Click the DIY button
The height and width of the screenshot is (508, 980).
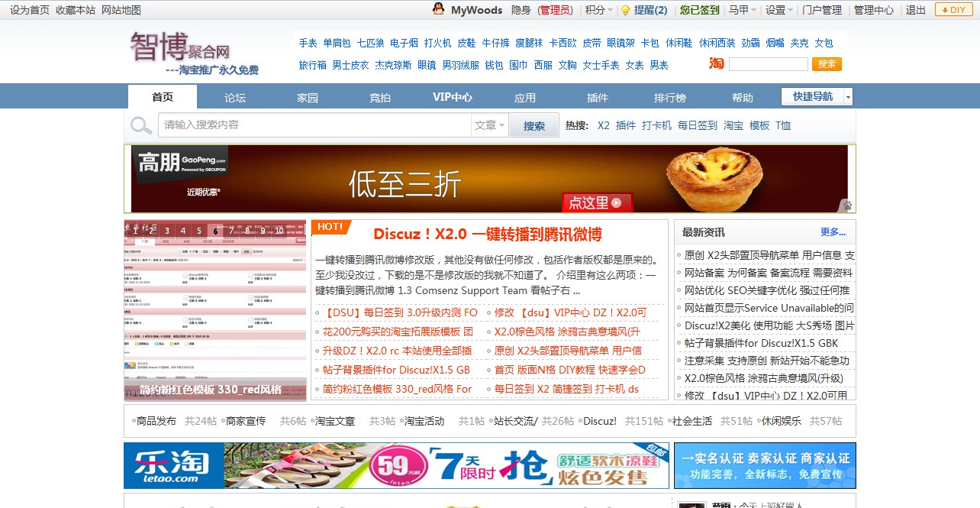point(953,10)
